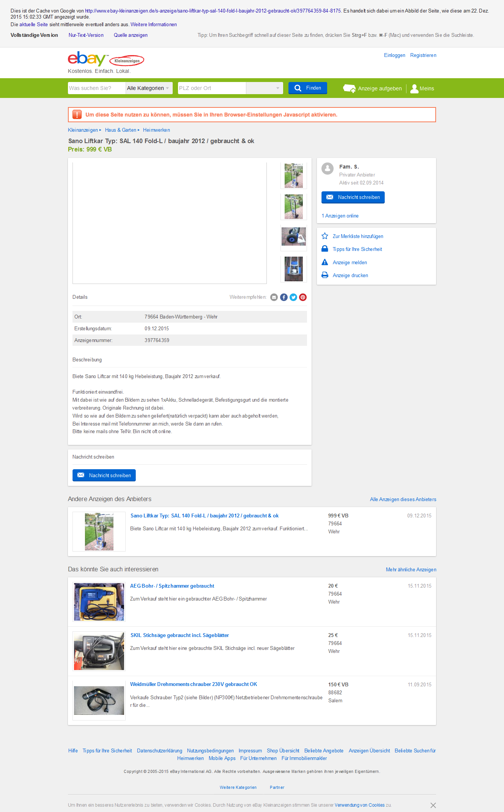The height and width of the screenshot is (812, 504).
Task: Open SKIL Stichsäge listing
Action: tap(180, 635)
